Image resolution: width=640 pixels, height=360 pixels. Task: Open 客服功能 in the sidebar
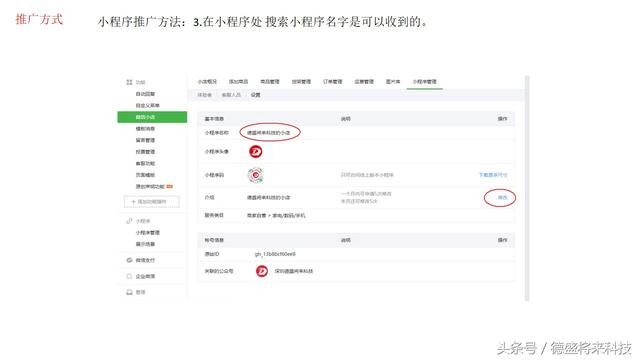(145, 163)
